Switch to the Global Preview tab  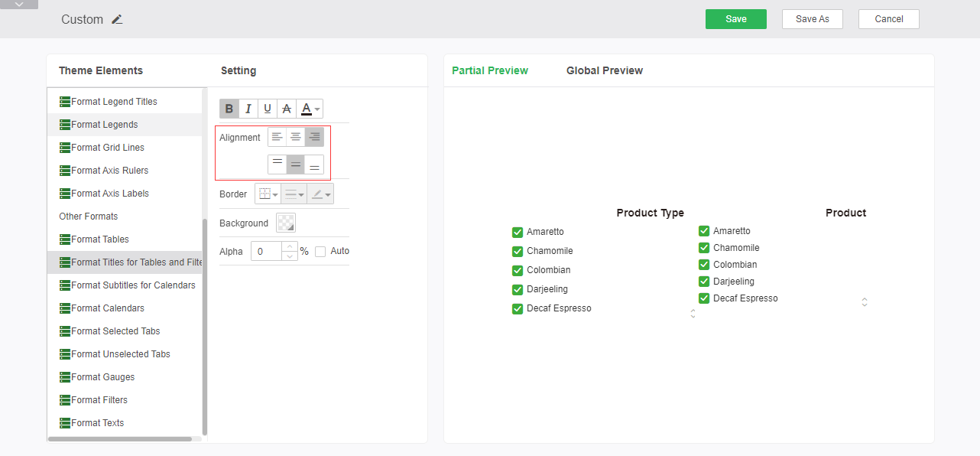pyautogui.click(x=604, y=70)
